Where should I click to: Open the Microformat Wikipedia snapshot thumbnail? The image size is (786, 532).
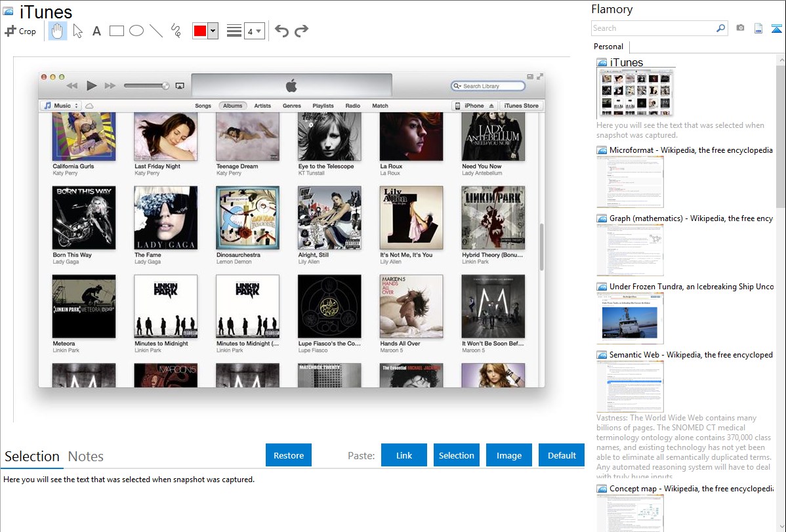click(x=631, y=182)
